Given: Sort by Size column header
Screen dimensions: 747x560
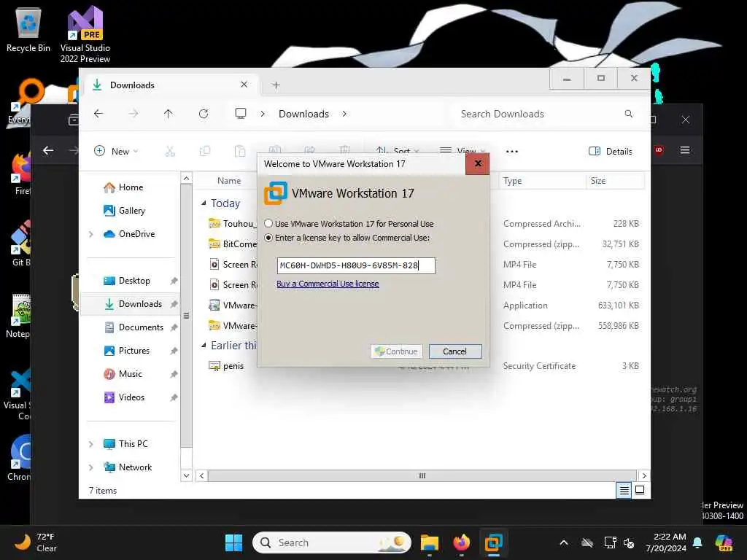Looking at the screenshot, I should [x=598, y=181].
